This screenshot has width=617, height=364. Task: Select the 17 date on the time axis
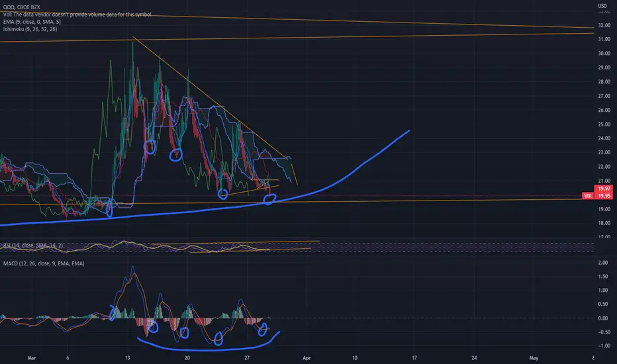tap(414, 358)
